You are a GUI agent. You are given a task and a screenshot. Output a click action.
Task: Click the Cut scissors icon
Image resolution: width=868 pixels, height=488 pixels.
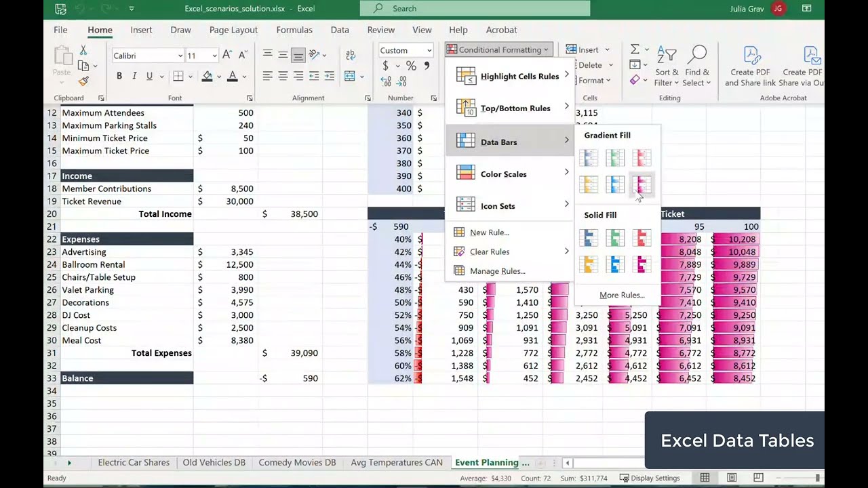[x=83, y=51]
